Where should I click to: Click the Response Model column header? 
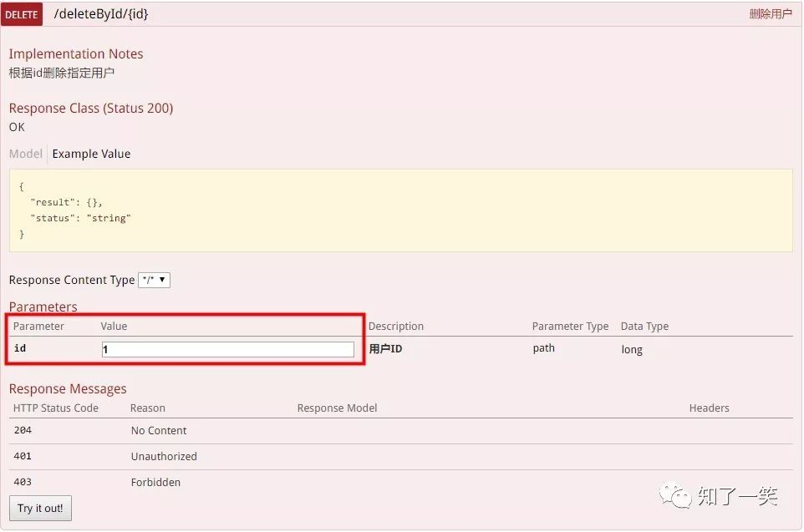(337, 408)
